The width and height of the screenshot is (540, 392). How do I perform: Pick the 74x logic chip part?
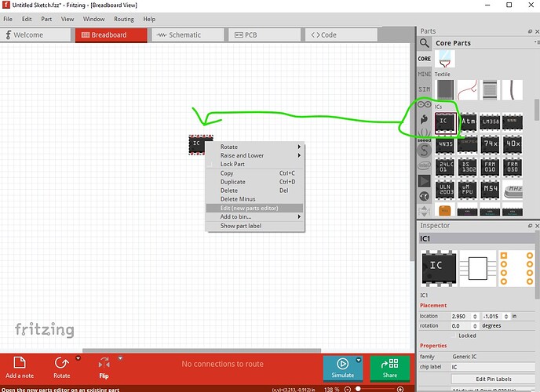point(490,145)
